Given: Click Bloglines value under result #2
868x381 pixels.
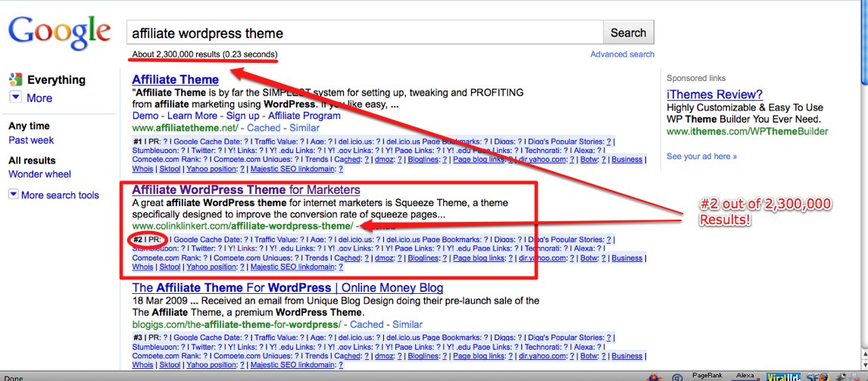Looking at the screenshot, I should (445, 258).
